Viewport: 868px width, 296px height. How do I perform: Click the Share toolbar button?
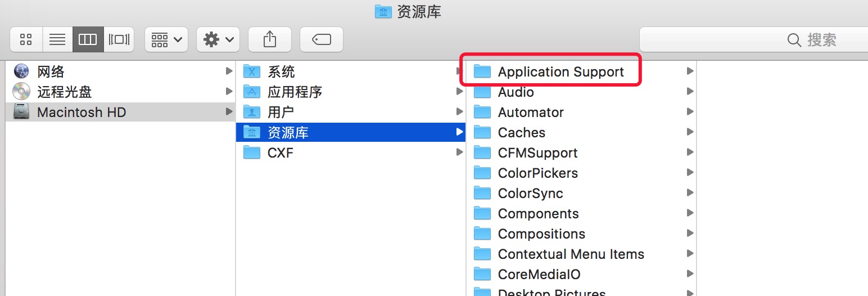click(270, 39)
